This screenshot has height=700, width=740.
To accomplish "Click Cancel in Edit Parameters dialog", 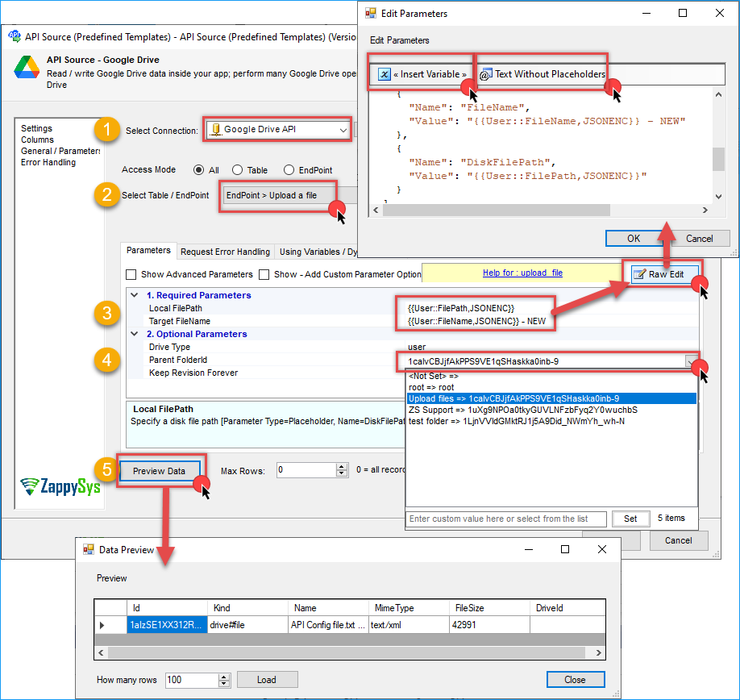I will tap(699, 239).
